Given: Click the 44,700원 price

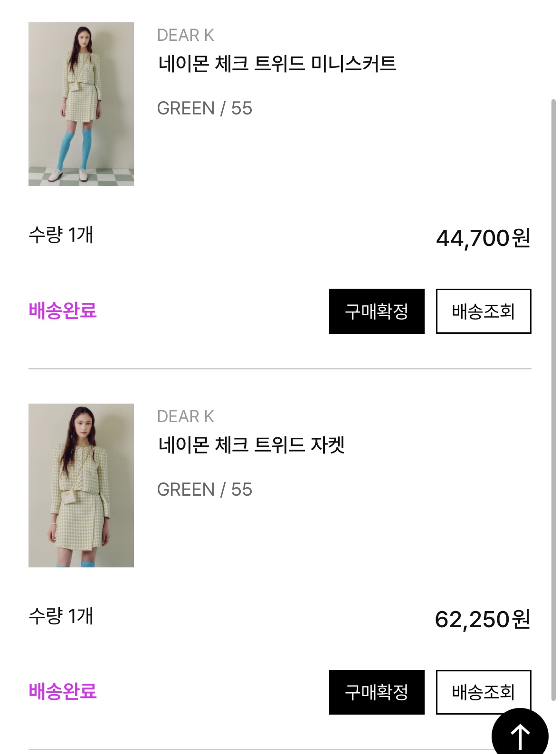Looking at the screenshot, I should (483, 238).
